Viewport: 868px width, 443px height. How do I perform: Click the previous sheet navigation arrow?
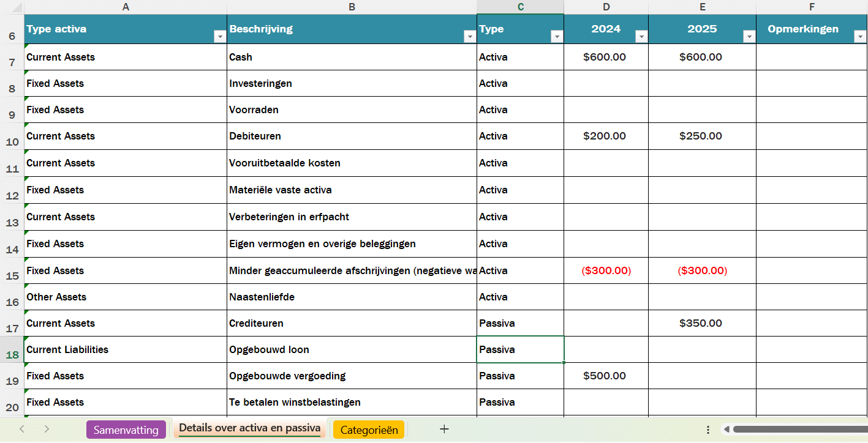pos(22,430)
